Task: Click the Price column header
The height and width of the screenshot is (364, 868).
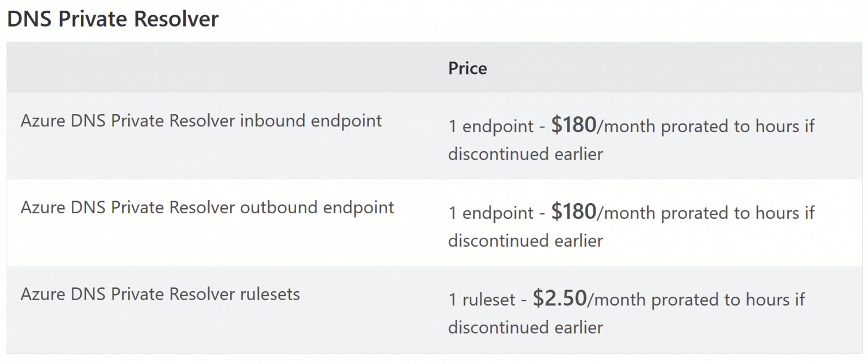Action: [x=467, y=68]
